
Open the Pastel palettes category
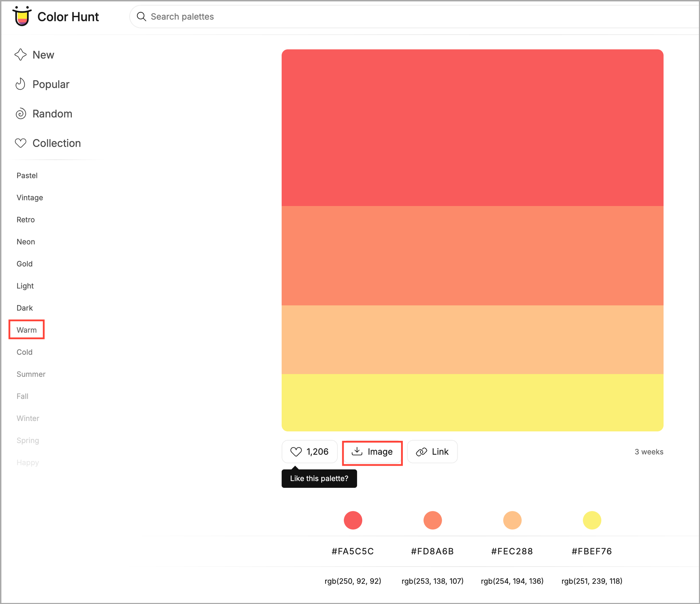click(27, 175)
